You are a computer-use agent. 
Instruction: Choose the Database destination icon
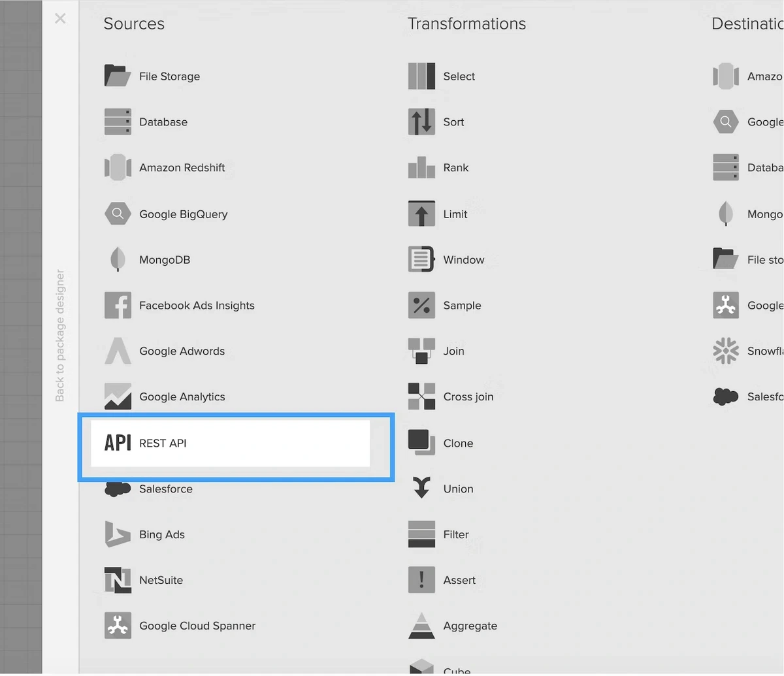(x=726, y=167)
